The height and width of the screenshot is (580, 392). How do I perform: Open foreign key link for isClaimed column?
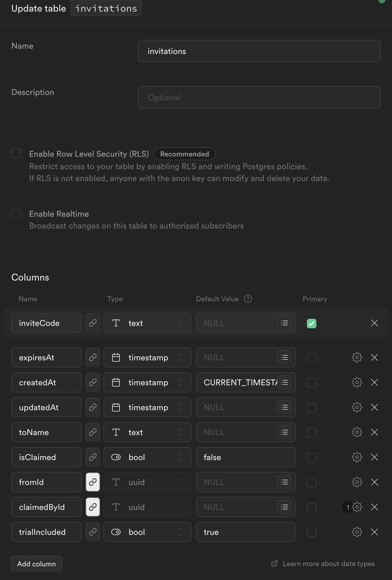pyautogui.click(x=93, y=457)
